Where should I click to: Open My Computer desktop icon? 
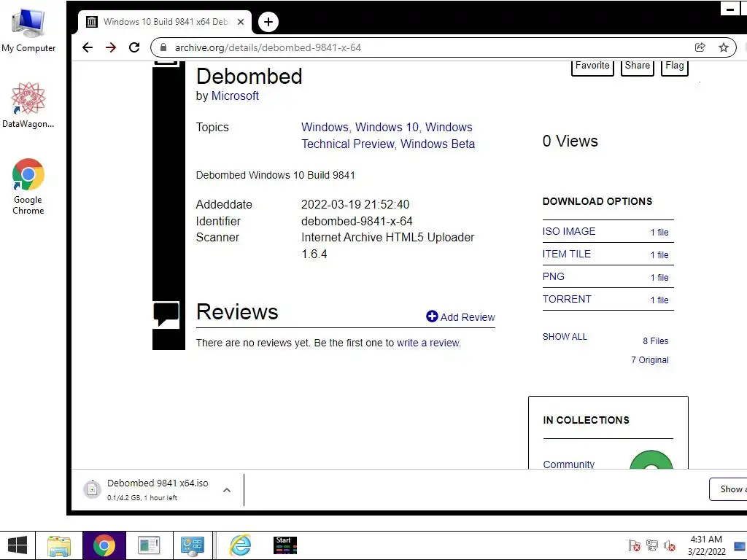click(28, 31)
